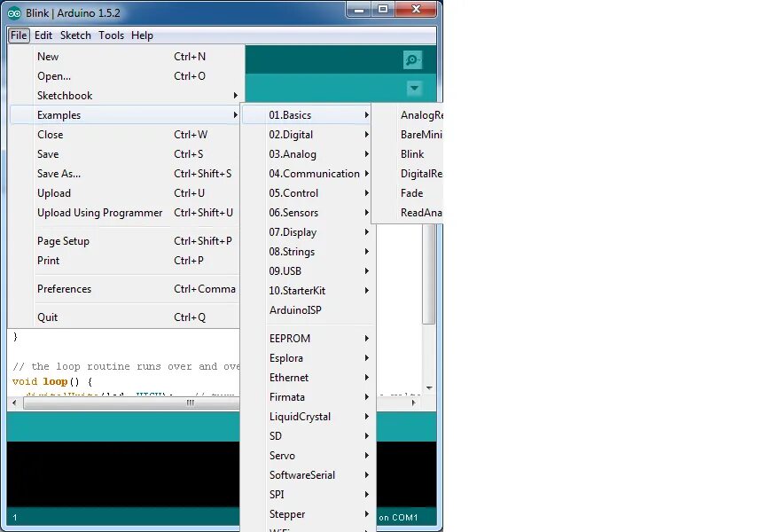Expand the Ethernet library examples

pyautogui.click(x=308, y=378)
